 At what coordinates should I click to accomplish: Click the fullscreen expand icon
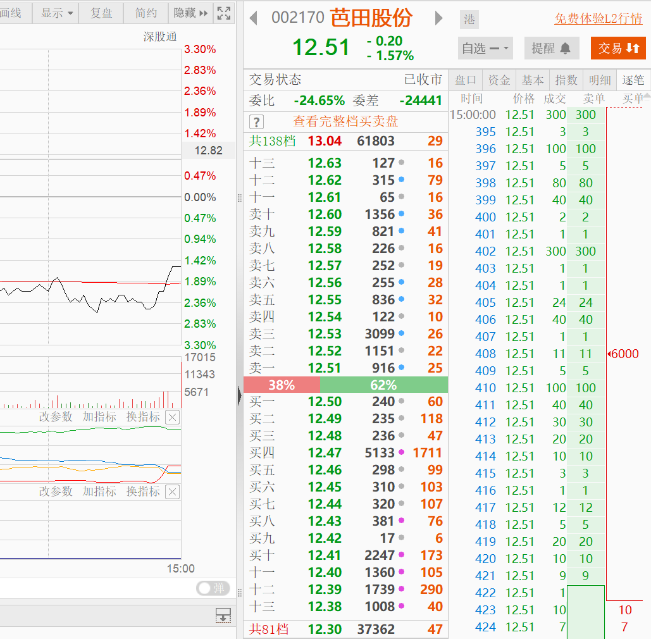[224, 13]
